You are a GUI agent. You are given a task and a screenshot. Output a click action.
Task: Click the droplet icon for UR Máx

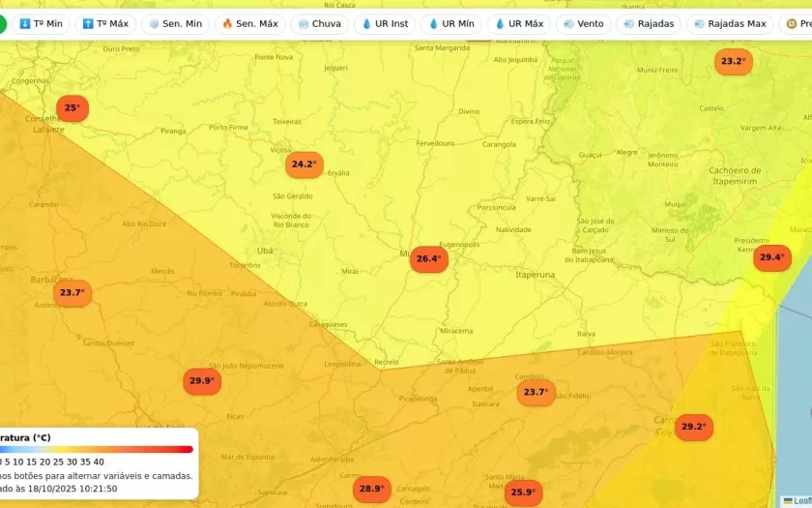501,23
